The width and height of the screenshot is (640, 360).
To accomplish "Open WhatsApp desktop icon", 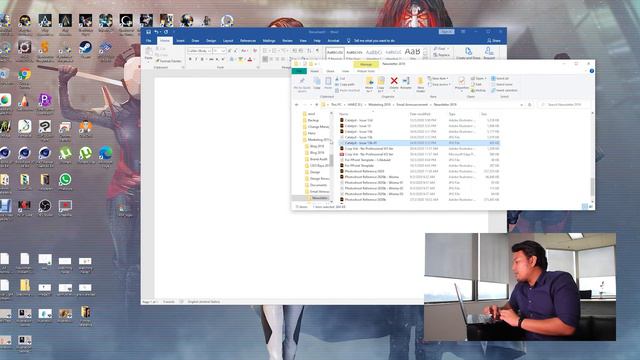I will (x=65, y=179).
